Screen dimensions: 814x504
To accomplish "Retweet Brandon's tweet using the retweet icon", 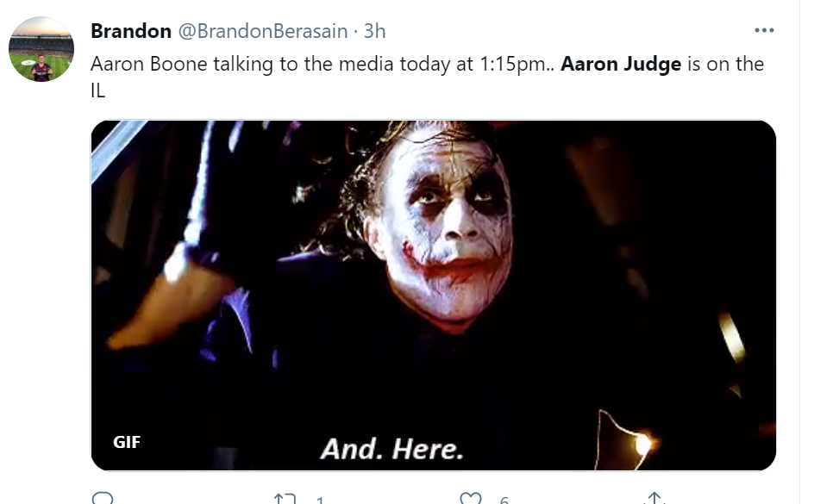I will pyautogui.click(x=285, y=499).
